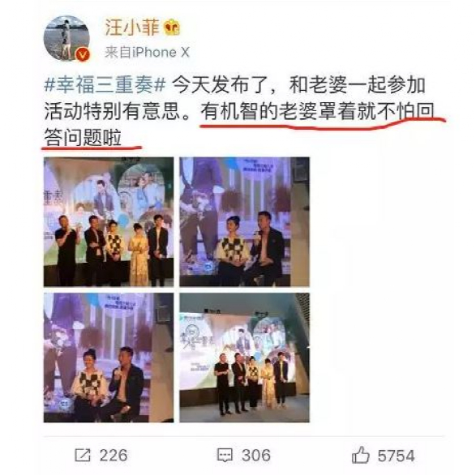Open the #幸福三重奏# hashtag topic
The image size is (476, 476).
pos(105,84)
